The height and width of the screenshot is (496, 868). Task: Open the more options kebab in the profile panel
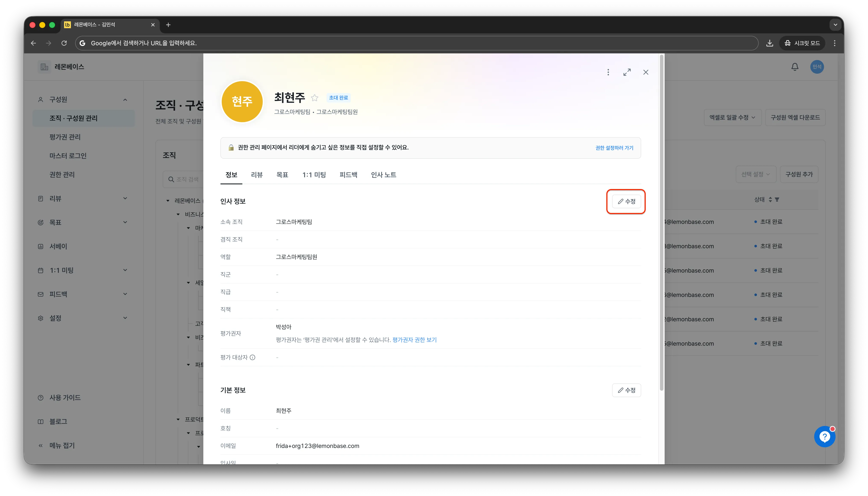click(x=608, y=72)
